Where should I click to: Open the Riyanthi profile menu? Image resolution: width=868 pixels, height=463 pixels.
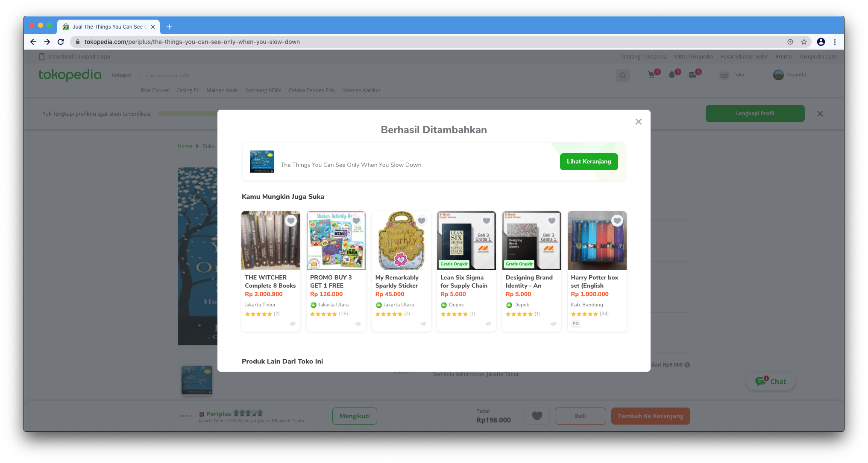click(790, 75)
